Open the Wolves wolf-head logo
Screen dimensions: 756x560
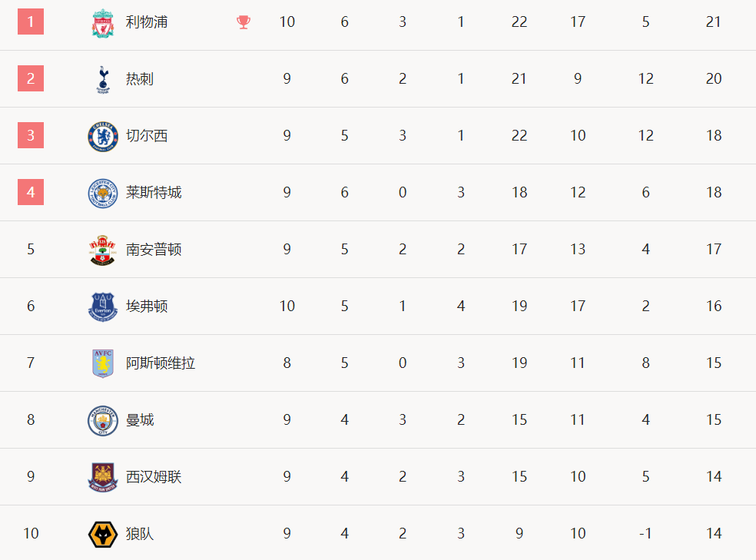pyautogui.click(x=103, y=535)
